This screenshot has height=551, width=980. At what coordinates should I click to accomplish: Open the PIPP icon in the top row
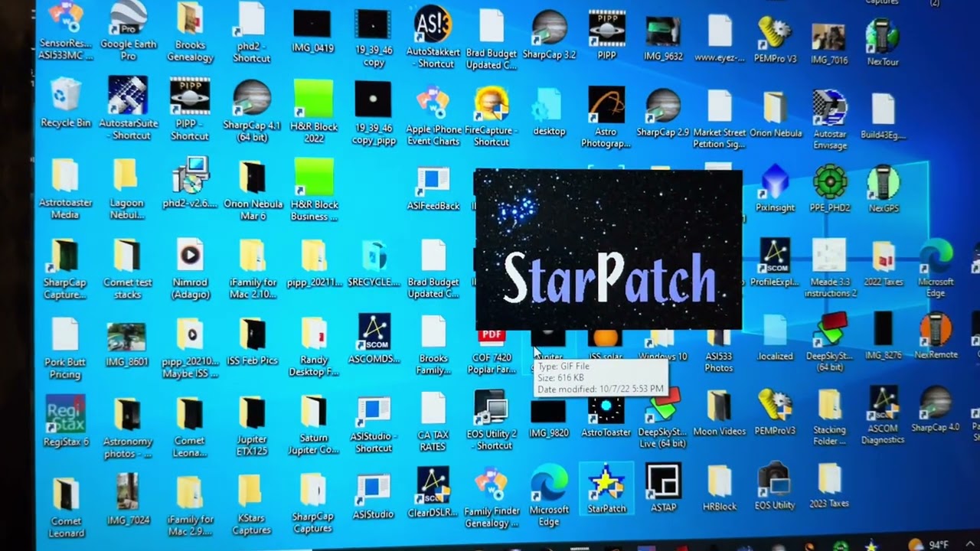pyautogui.click(x=606, y=34)
